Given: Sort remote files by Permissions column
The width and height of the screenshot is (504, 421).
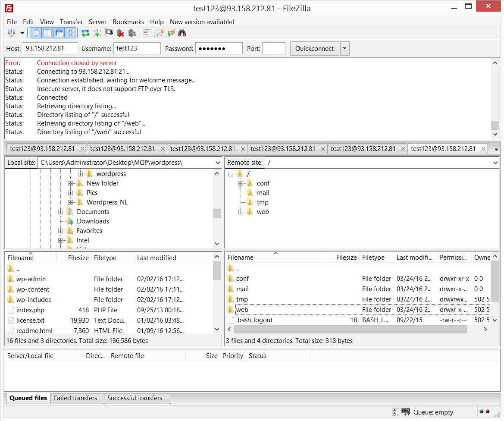Looking at the screenshot, I should click(454, 258).
